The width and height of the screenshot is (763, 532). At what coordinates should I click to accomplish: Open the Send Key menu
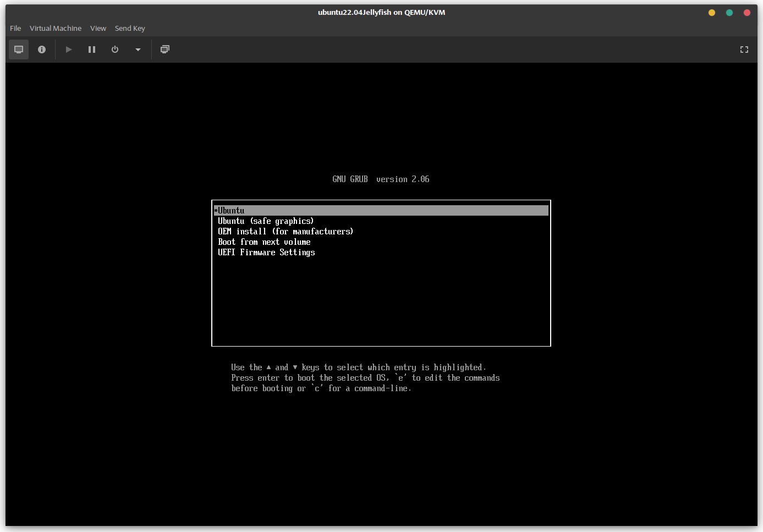point(130,28)
